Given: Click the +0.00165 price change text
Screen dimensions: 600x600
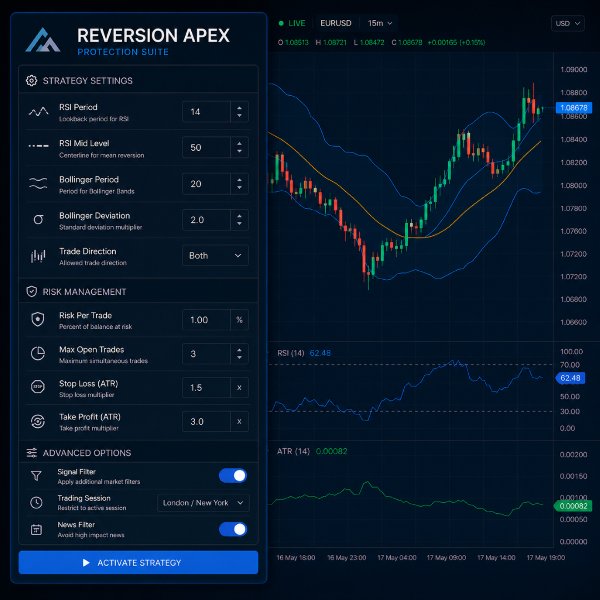Looking at the screenshot, I should point(440,42).
